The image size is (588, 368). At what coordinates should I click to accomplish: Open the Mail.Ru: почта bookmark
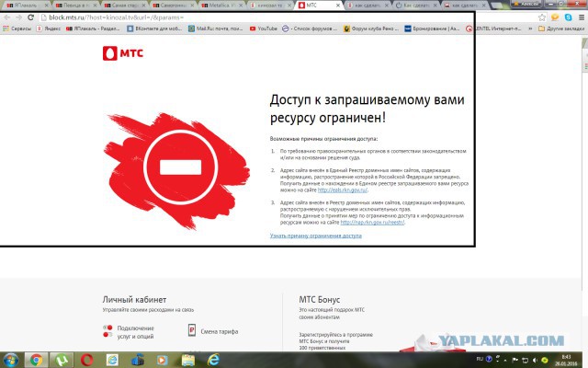click(216, 29)
